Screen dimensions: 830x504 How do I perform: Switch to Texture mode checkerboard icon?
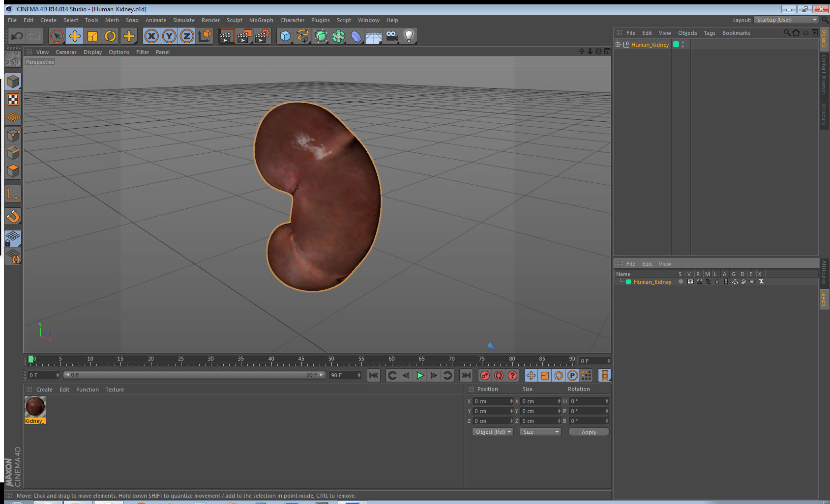tap(13, 100)
